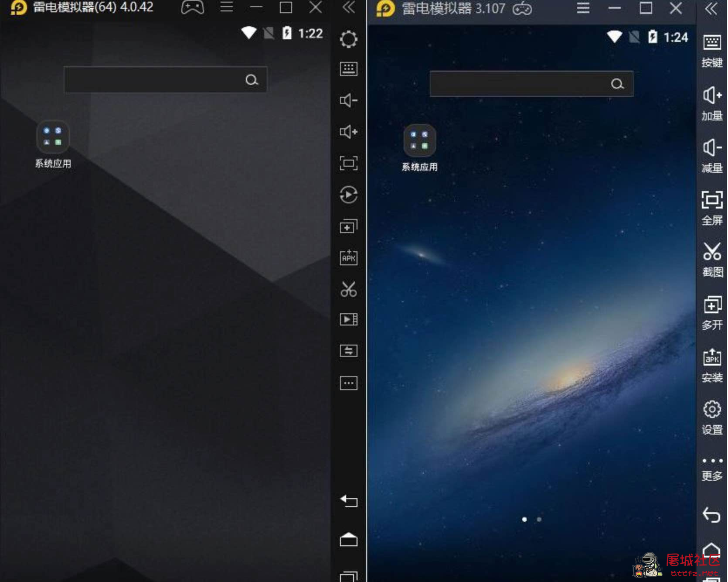Minimize the 雷电模拟器 3.107 window
This screenshot has width=728, height=582.
(614, 8)
